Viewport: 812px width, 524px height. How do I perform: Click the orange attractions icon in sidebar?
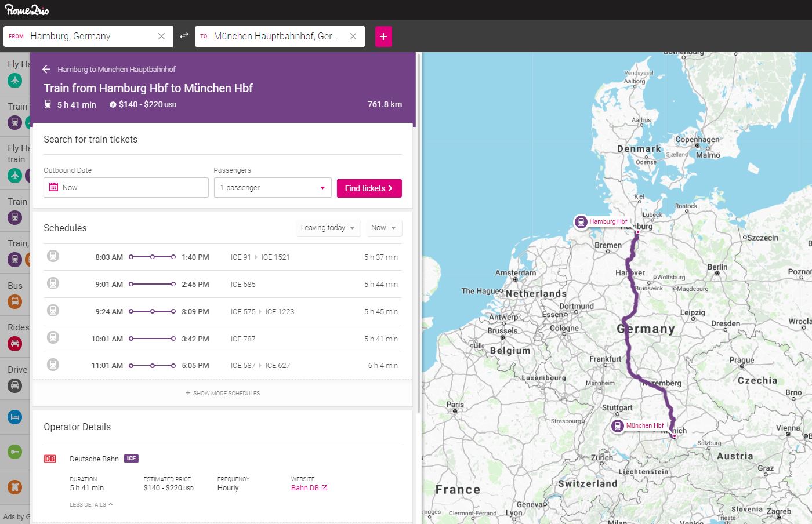click(15, 486)
